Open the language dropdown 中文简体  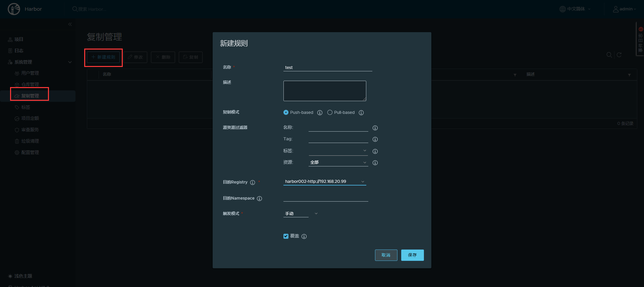coord(576,9)
